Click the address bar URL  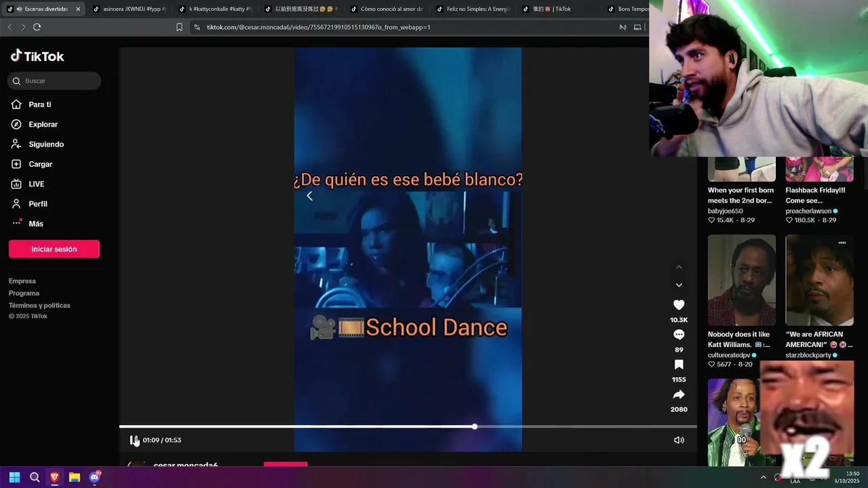coord(319,27)
